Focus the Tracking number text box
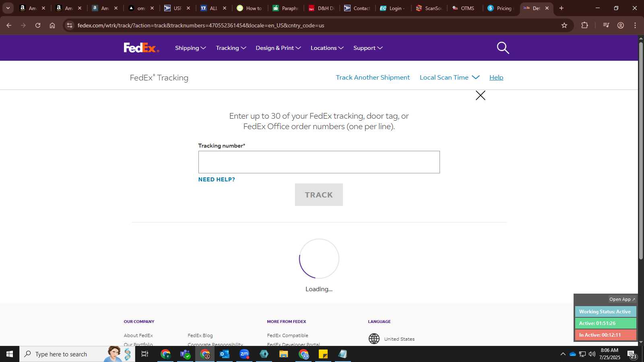Viewport: 644px width, 362px height. [319, 162]
